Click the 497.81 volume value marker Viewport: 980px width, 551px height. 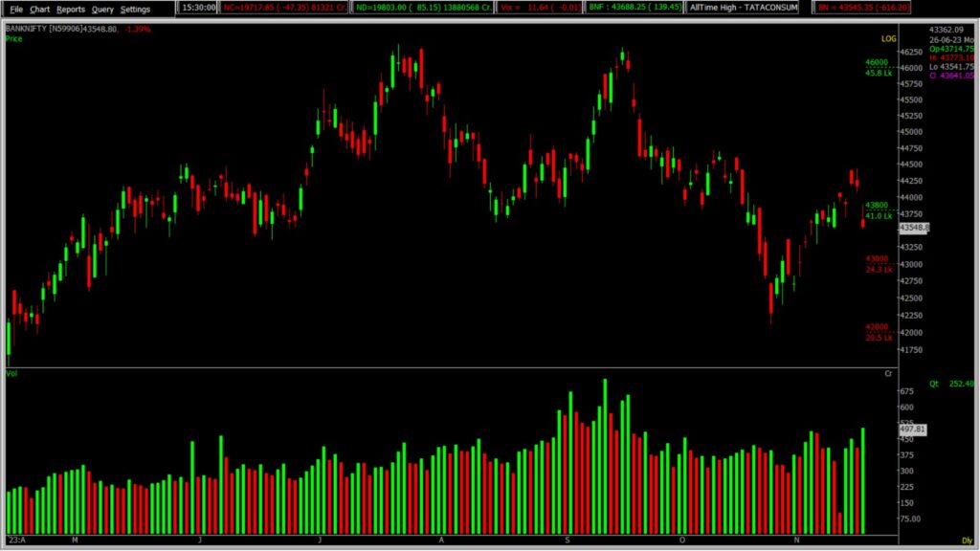(912, 430)
